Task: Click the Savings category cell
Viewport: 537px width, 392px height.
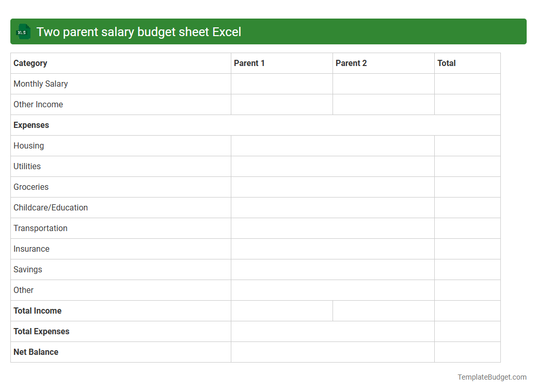Action: click(27, 269)
